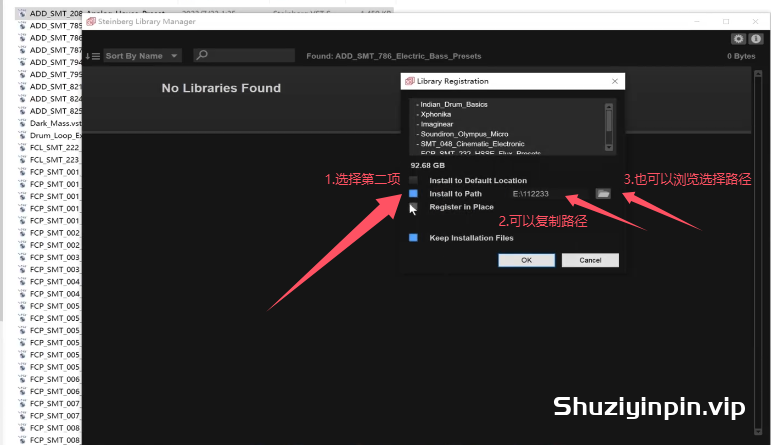Select ADD_SMT_825 file name in file list
Viewport: 771px width, 445px height.
pos(56,111)
